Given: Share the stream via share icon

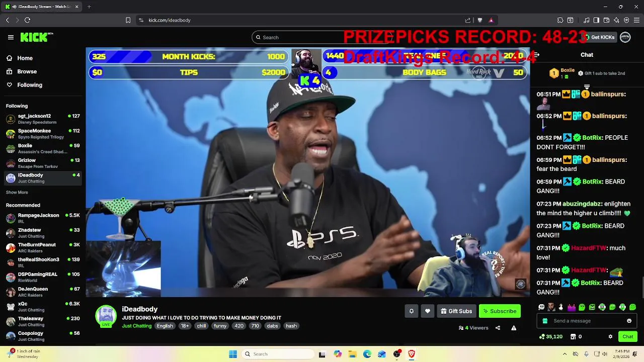Looking at the screenshot, I should [x=498, y=328].
